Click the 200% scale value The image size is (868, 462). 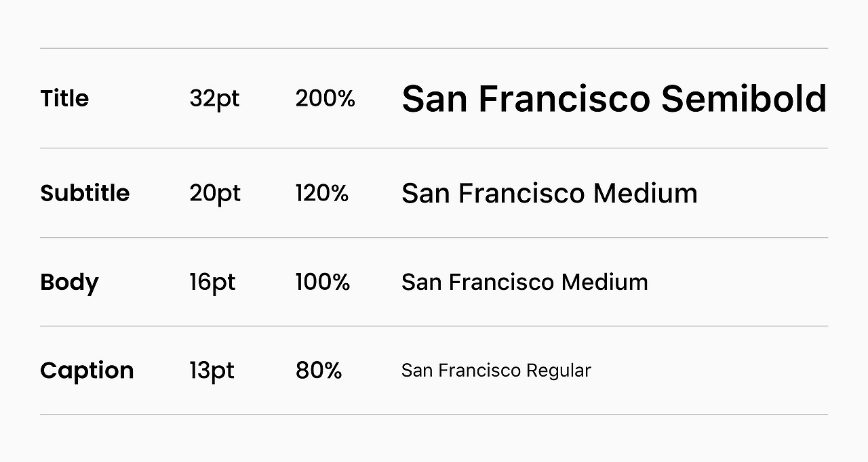[325, 99]
